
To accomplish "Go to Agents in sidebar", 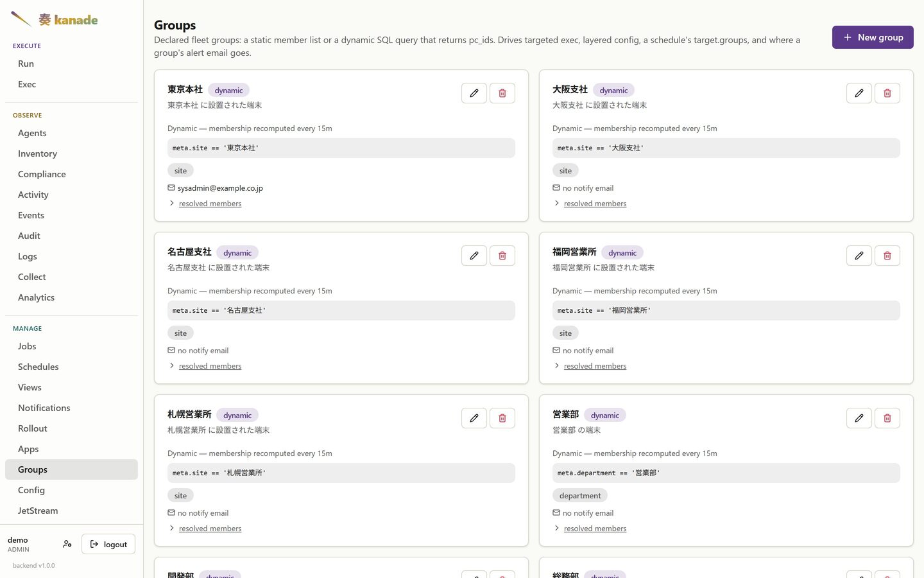I will pyautogui.click(x=71, y=133).
